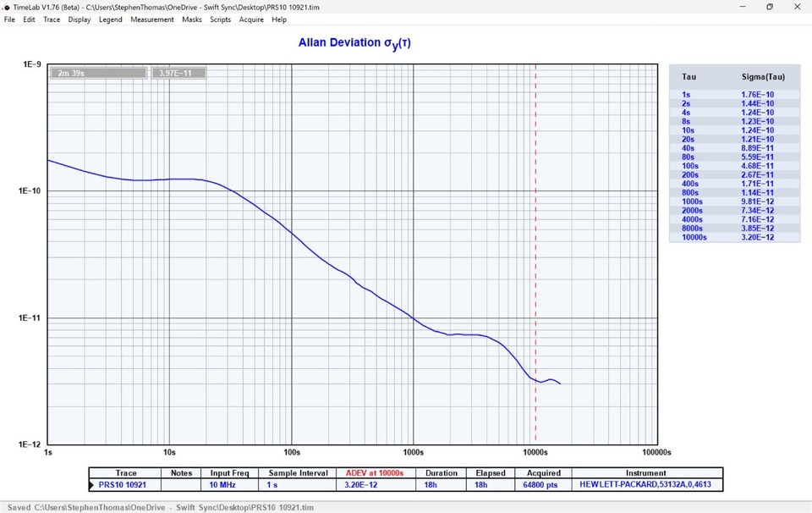Open the Help menu
Image resolution: width=812 pixels, height=513 pixels.
(x=278, y=19)
